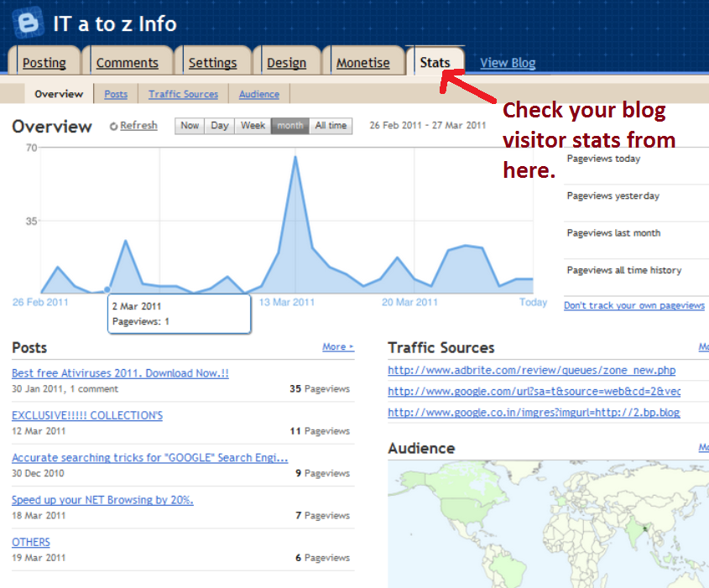Click the Audience world map
The height and width of the screenshot is (588, 709).
click(x=548, y=524)
